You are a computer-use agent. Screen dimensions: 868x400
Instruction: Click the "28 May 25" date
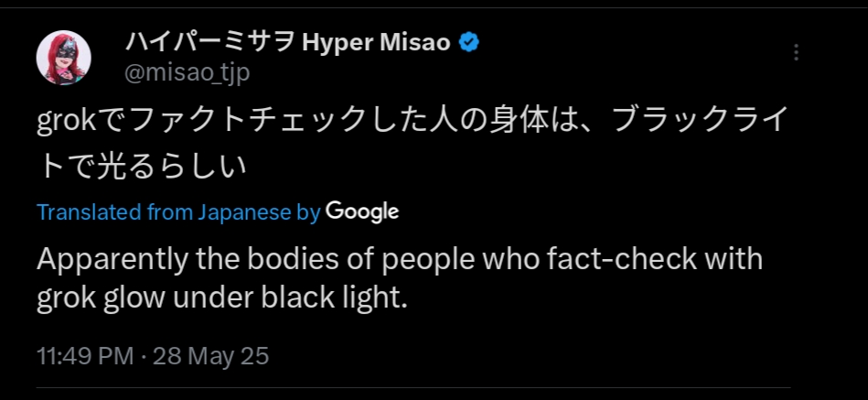211,355
